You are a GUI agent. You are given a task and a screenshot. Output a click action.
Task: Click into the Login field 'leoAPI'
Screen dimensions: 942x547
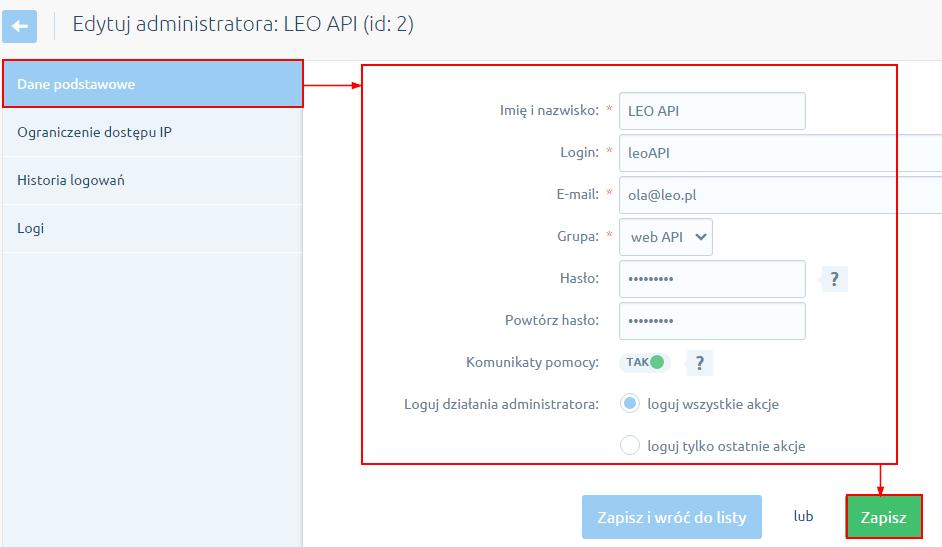point(780,153)
